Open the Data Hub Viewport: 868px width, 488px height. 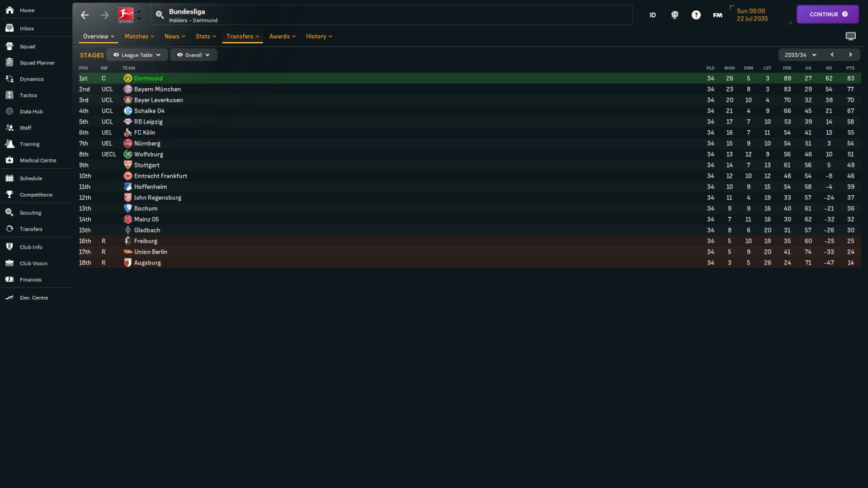31,112
